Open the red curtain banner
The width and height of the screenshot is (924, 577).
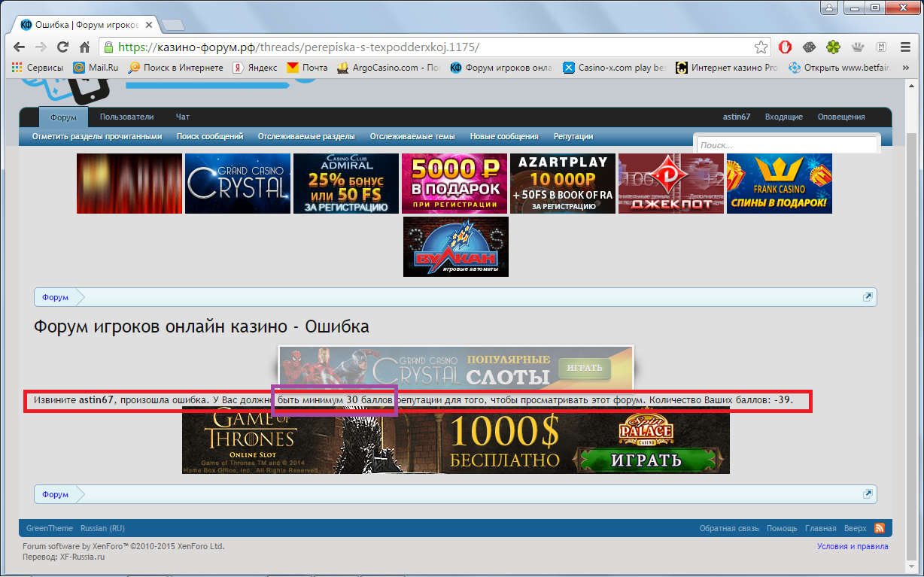[129, 184]
